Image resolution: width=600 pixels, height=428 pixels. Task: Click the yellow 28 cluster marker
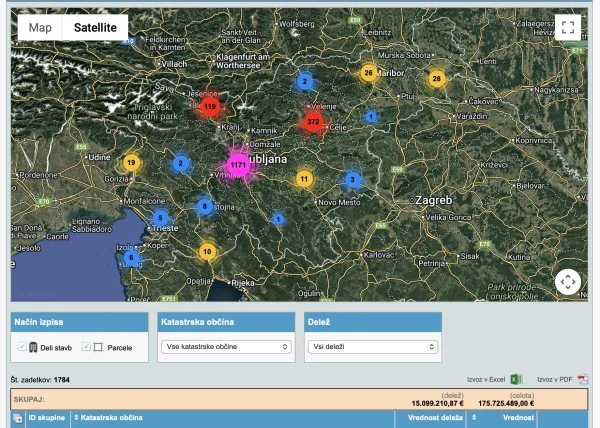[436, 78]
